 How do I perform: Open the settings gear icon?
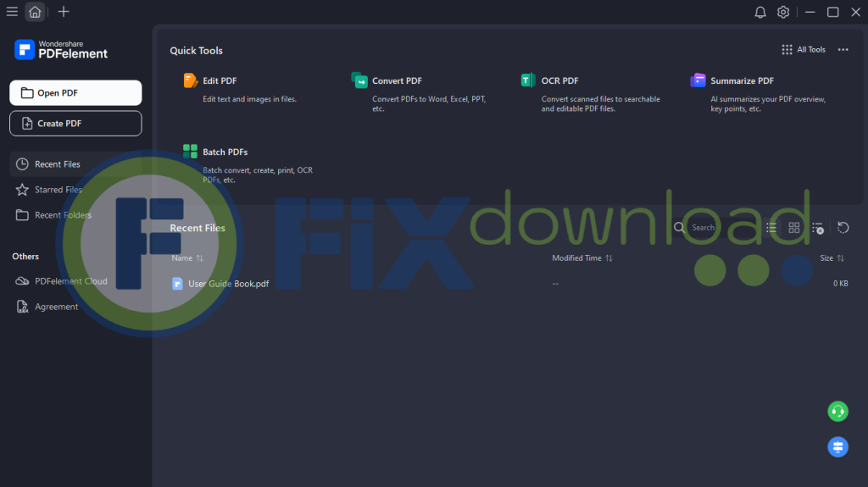point(783,12)
